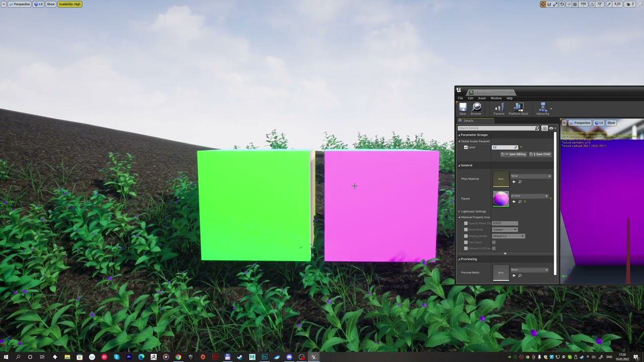Open Skype from the taskbar
This screenshot has width=644, height=362.
tap(117, 357)
